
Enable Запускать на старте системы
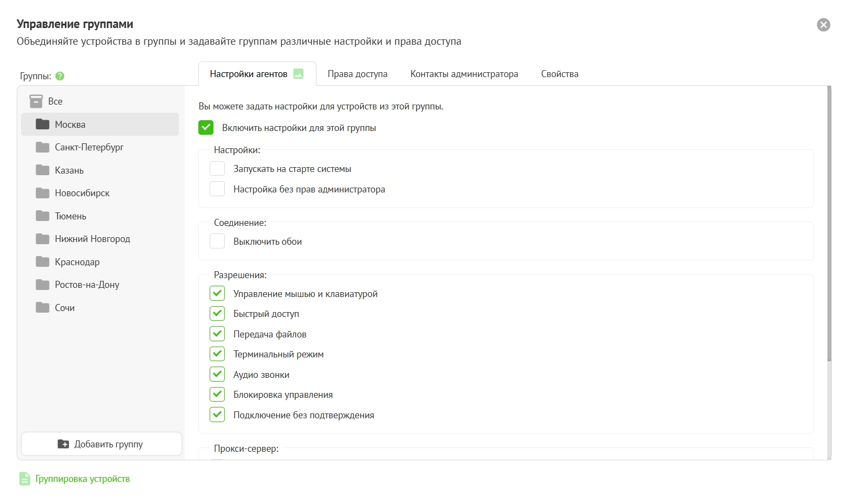[x=217, y=169]
